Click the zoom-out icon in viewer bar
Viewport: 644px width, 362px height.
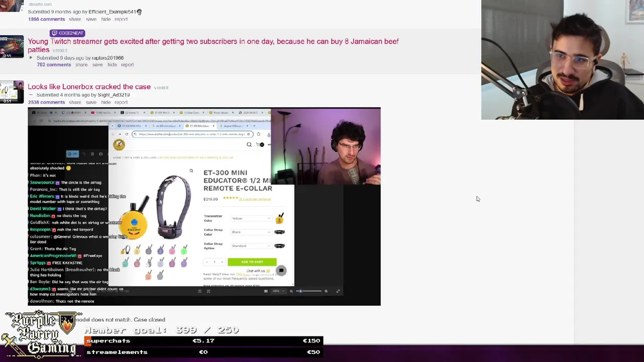(291, 291)
